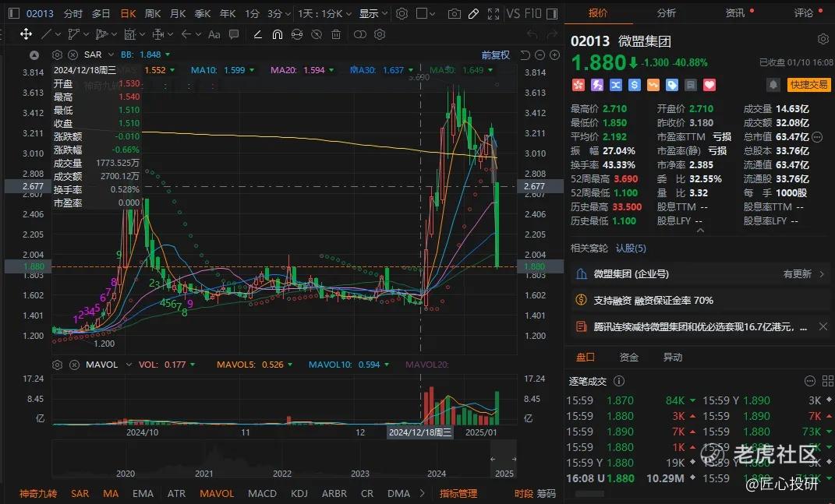Zoom out the chart with minus icon
The height and width of the screenshot is (504, 835).
(540, 55)
